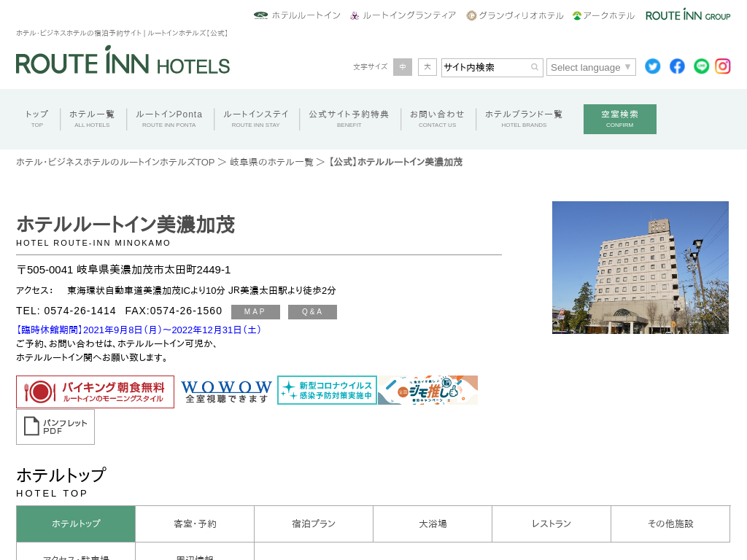The width and height of the screenshot is (747, 560).
Task: Open the Facebook social icon
Action: tap(677, 66)
